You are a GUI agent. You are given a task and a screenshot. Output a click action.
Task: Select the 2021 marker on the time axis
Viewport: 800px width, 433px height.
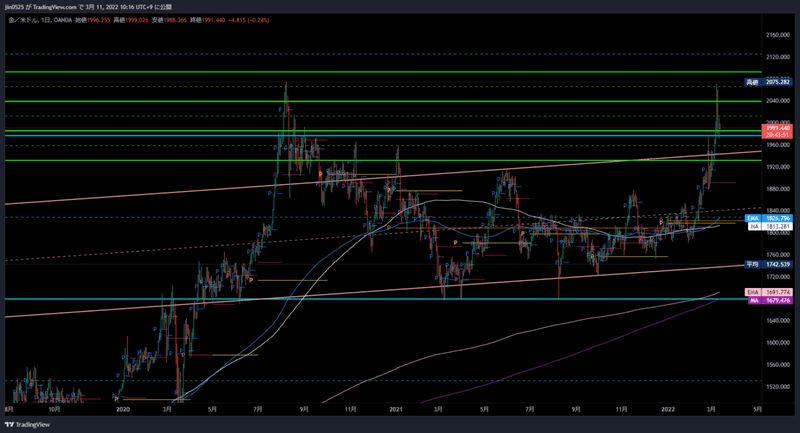(x=396, y=409)
